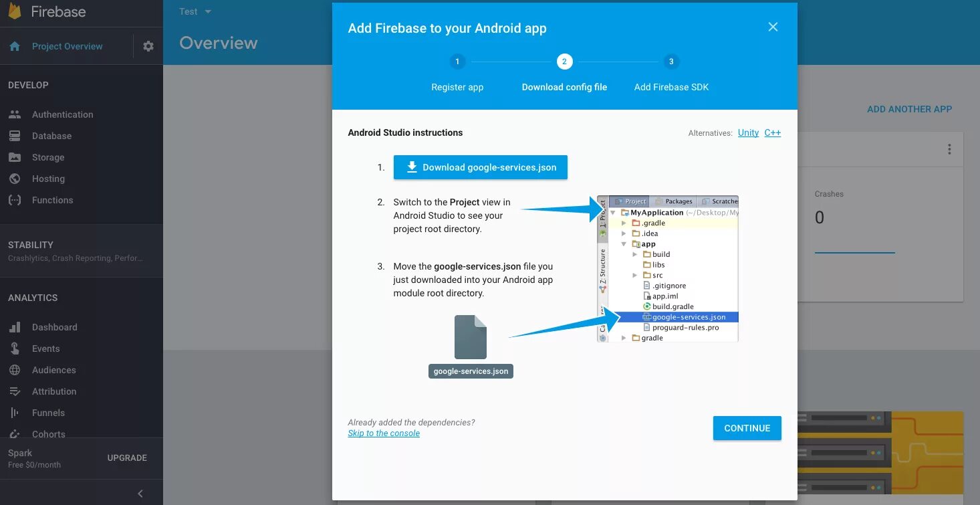Open Audiences in Analytics

(x=53, y=370)
